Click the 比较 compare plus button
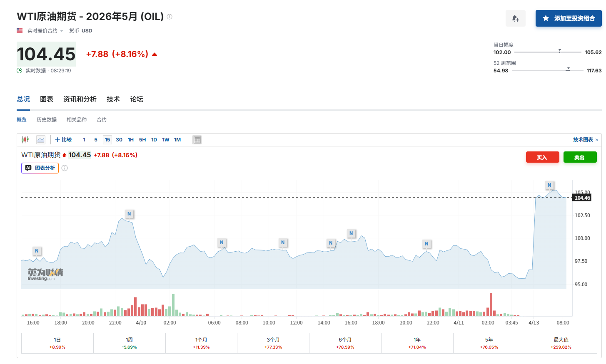 [x=63, y=140]
